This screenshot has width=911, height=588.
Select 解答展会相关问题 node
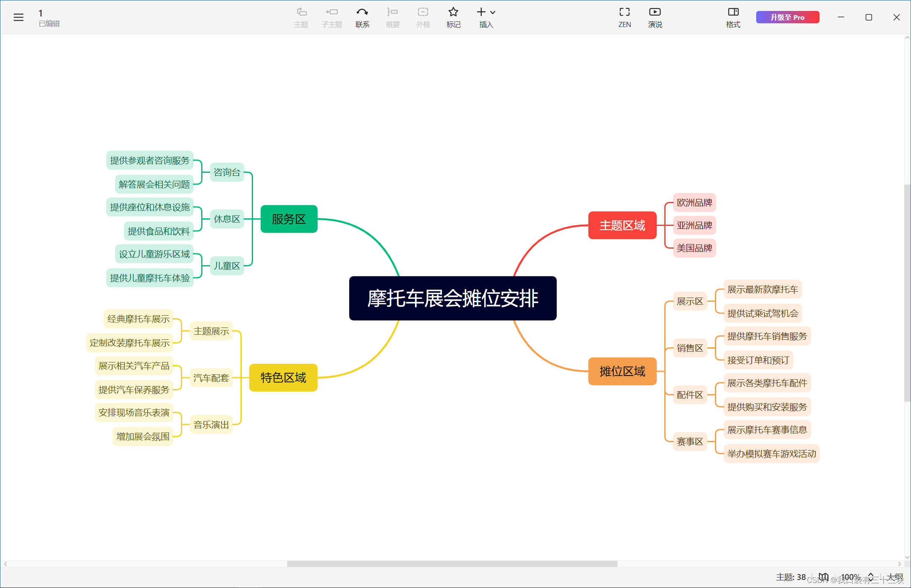[x=154, y=184]
